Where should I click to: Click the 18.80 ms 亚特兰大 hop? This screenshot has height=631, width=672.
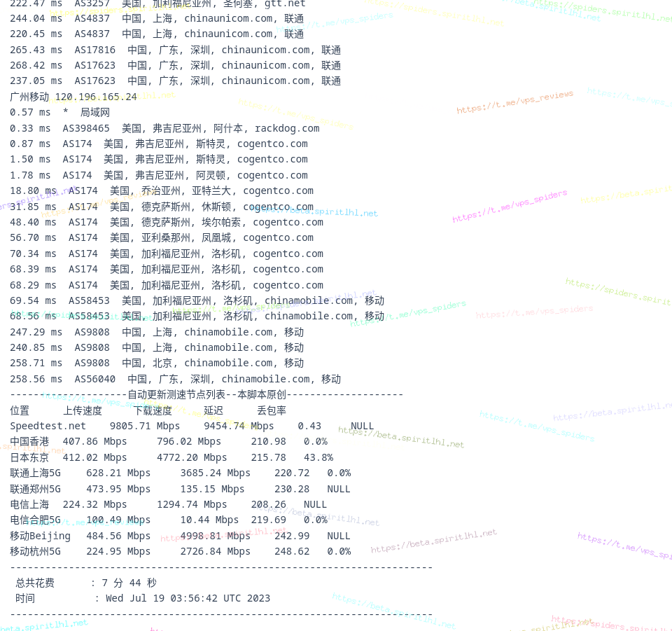tap(162, 190)
